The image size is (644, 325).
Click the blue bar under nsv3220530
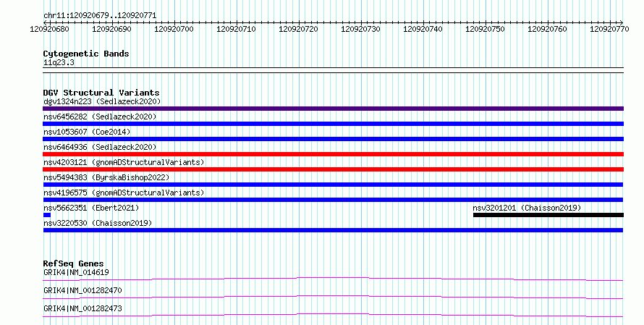point(333,230)
